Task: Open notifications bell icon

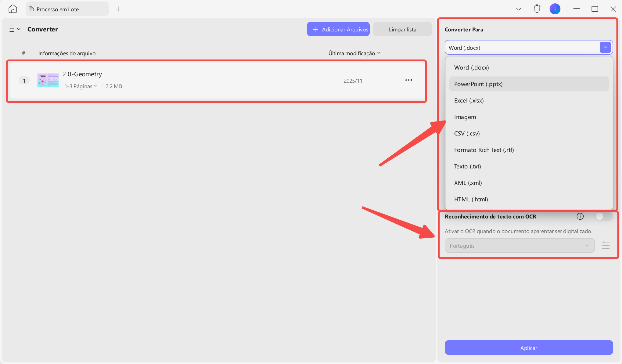Action: 537,9
